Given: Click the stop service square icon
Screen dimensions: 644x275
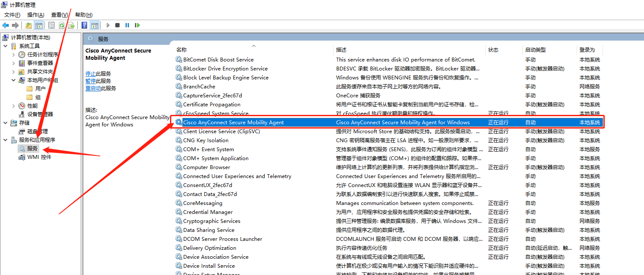Looking at the screenshot, I should (117, 25).
